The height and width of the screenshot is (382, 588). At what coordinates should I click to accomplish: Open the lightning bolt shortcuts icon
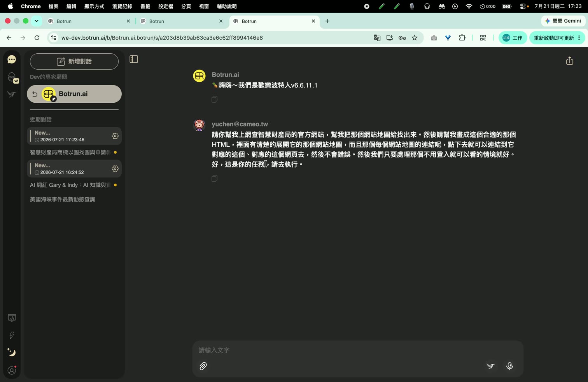click(12, 335)
